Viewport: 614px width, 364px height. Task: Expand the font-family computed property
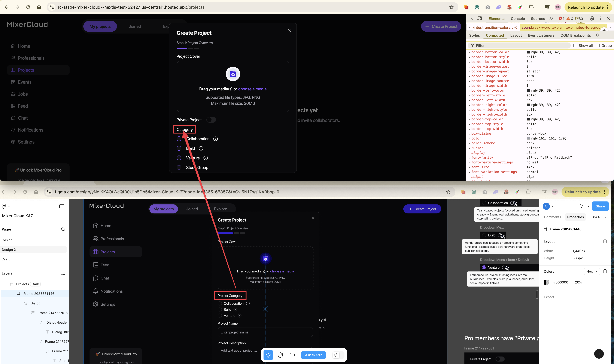point(469,158)
